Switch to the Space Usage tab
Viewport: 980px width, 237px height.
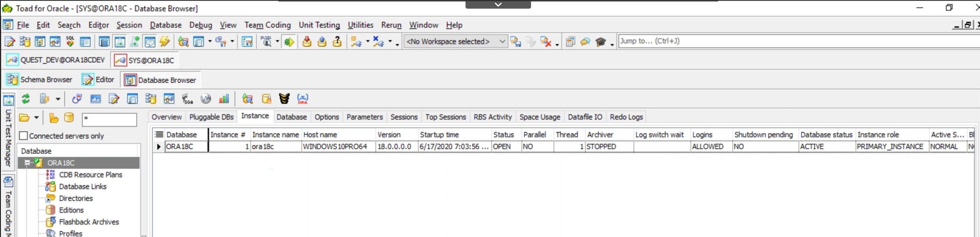click(x=540, y=117)
